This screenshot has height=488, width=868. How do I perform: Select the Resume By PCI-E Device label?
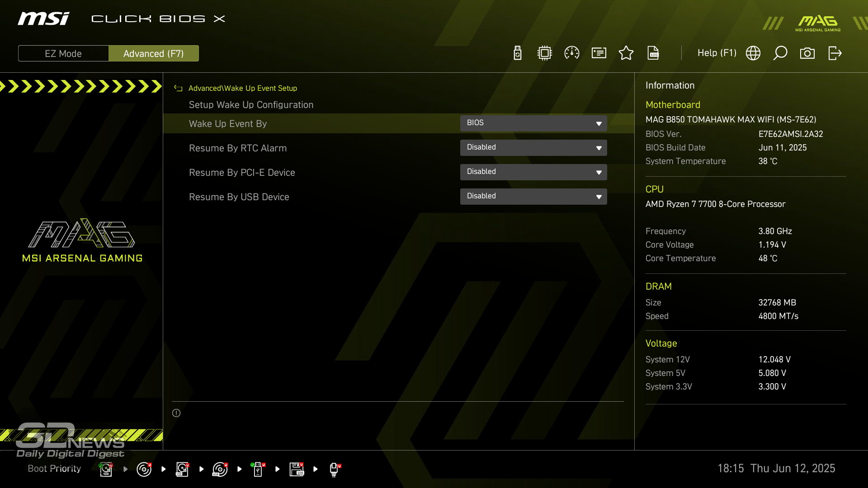242,173
